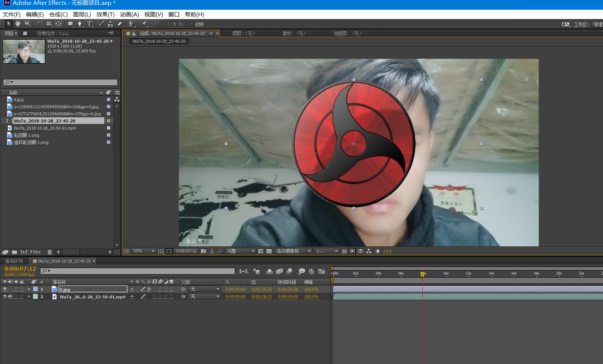Select the Clone Stamp tool
The image size is (603, 364).
(110, 24)
